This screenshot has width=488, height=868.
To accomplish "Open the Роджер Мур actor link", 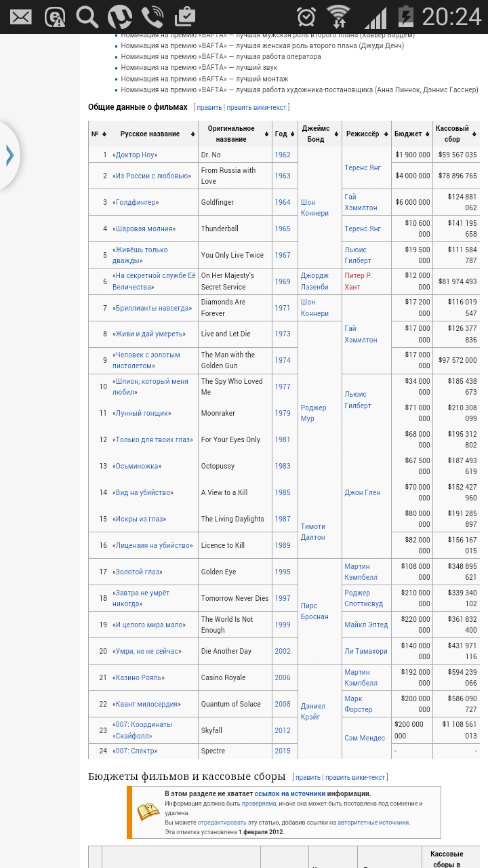I will [313, 414].
